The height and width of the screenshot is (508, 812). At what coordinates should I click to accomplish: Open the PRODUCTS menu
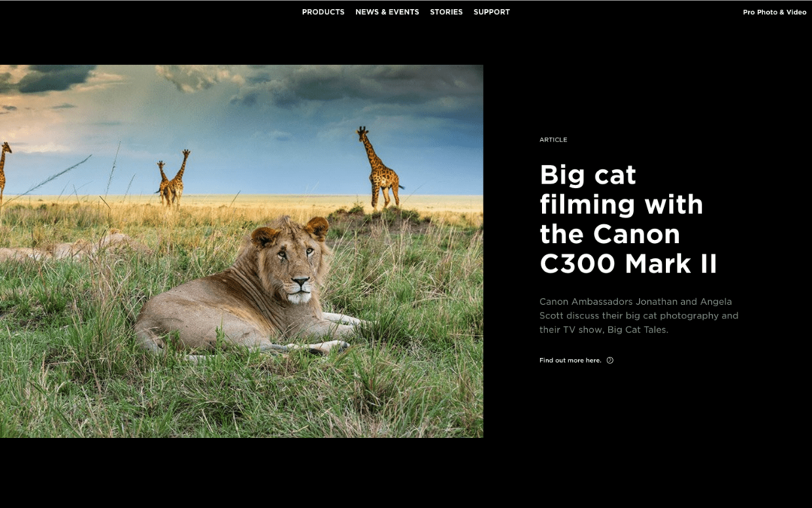coord(323,12)
